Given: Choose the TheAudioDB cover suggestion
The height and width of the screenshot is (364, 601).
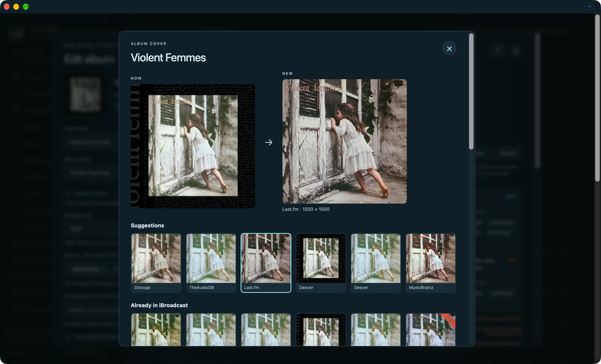Looking at the screenshot, I should (211, 263).
